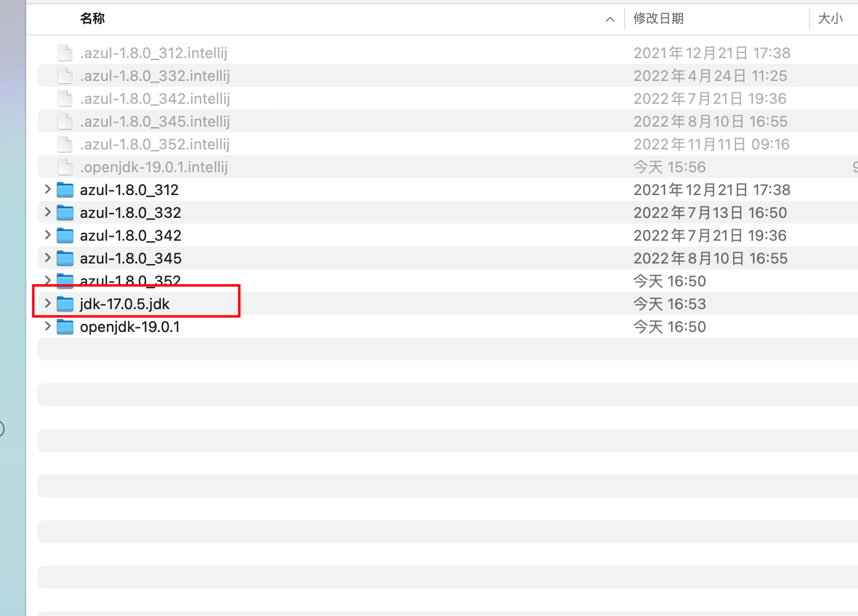The width and height of the screenshot is (858, 616).
Task: Click file name .azul-1.8.0_332.intellij
Action: [x=155, y=76]
